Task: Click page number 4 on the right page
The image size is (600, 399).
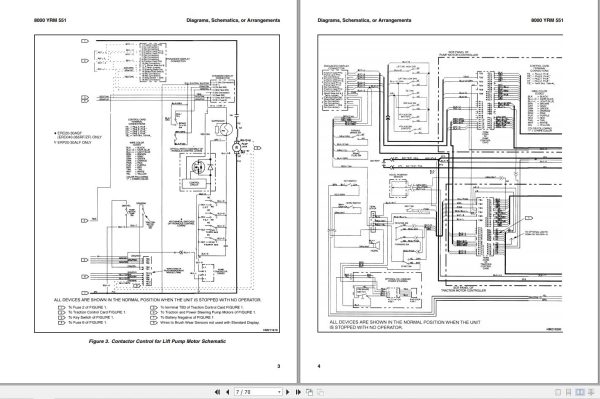Action: 319,366
